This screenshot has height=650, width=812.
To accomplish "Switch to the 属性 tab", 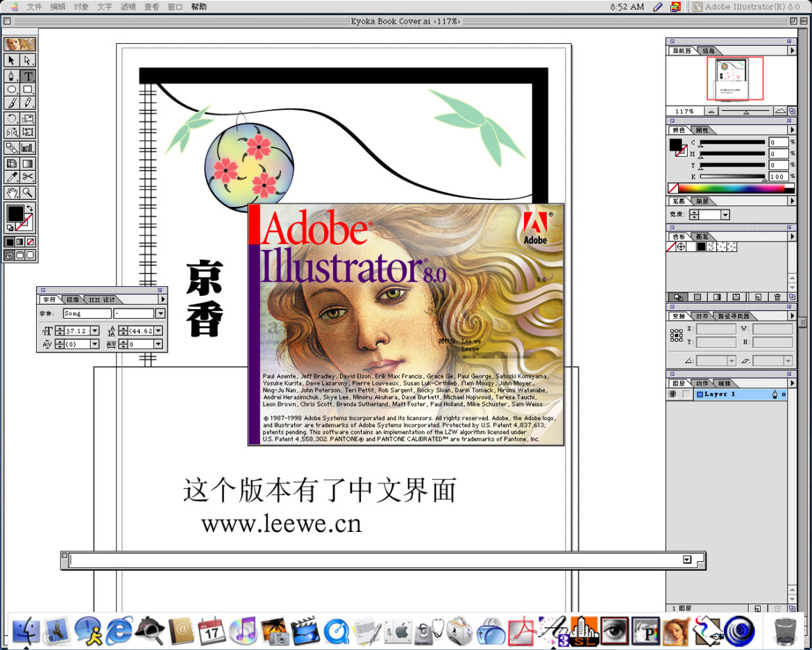I will click(x=702, y=131).
